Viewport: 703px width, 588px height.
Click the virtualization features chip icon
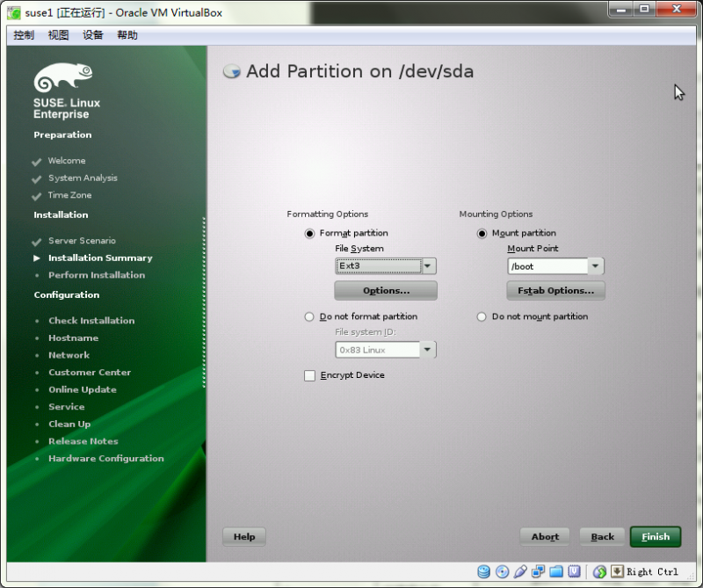coord(575,571)
